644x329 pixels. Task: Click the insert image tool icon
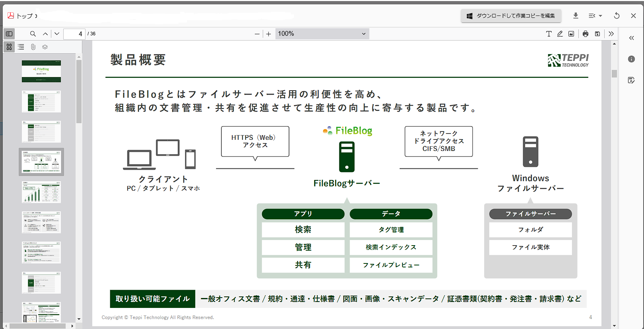pos(571,34)
